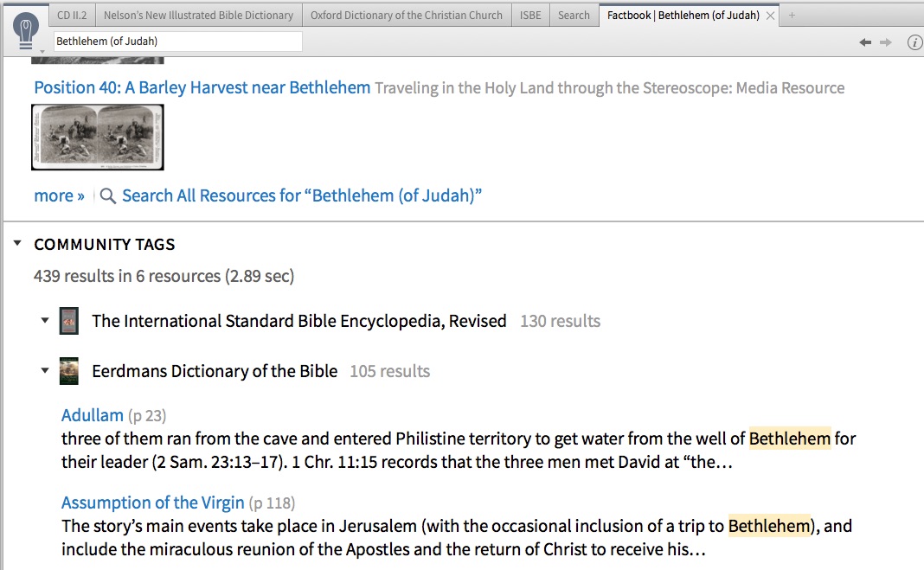The image size is (924, 570).
Task: Collapse the International Standard Bible Encyclopedia results
Action: pyautogui.click(x=45, y=320)
